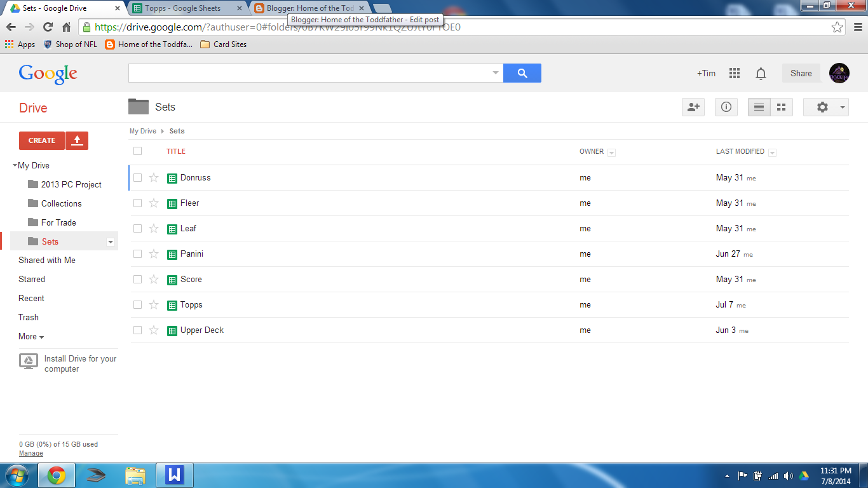The image size is (868, 488).
Task: Check the Topps checkbox
Action: [137, 305]
